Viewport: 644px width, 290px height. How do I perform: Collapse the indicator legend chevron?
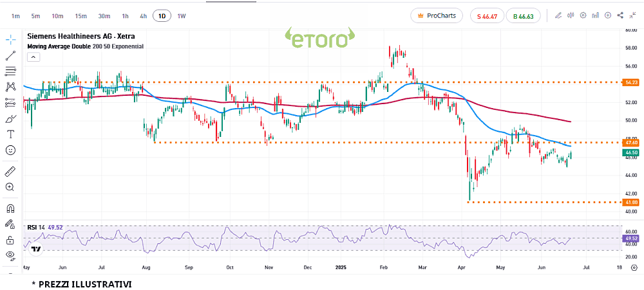tap(33, 57)
